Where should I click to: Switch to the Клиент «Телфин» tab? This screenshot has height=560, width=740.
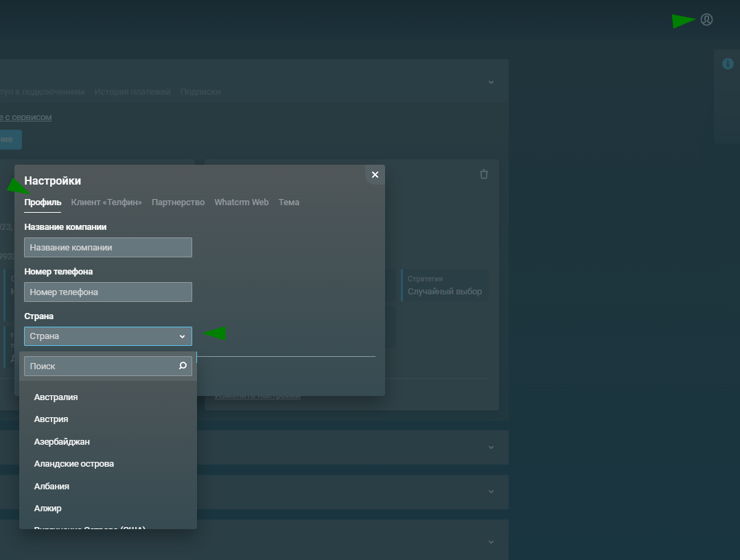pyautogui.click(x=106, y=202)
